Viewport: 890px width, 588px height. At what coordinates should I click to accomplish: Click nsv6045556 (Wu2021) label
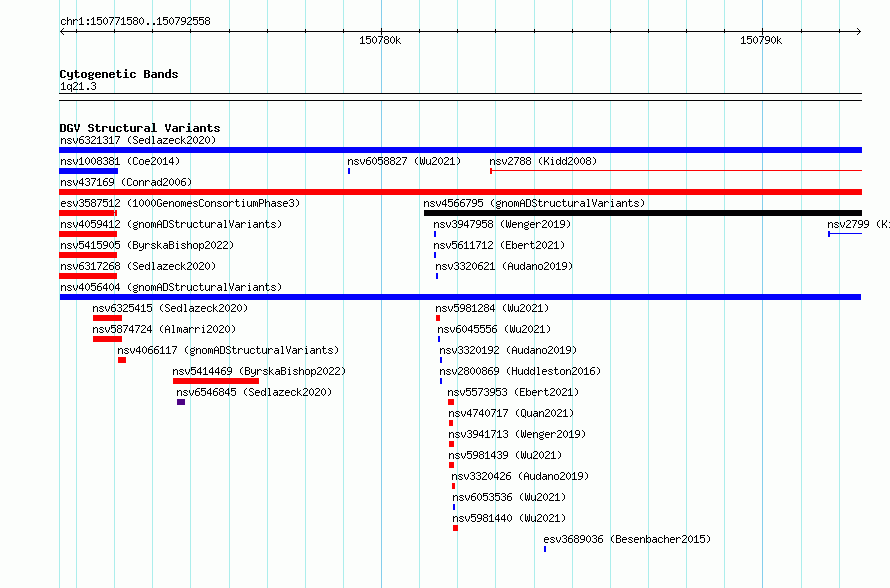pos(494,329)
